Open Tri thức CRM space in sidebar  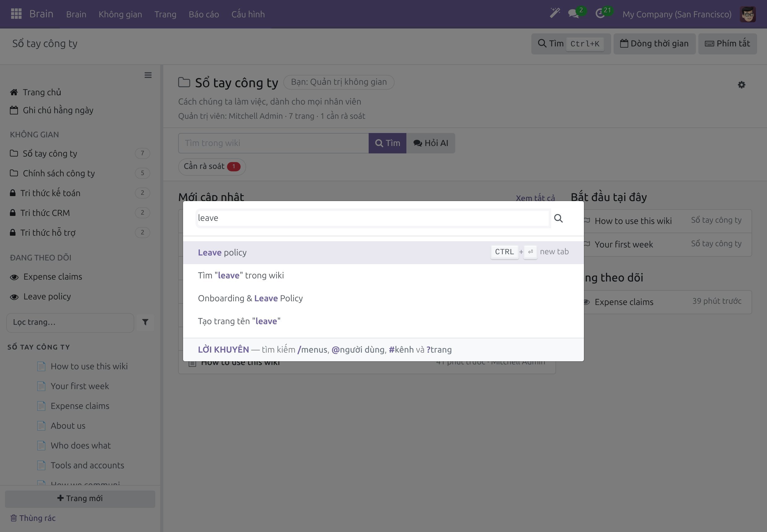click(80, 213)
